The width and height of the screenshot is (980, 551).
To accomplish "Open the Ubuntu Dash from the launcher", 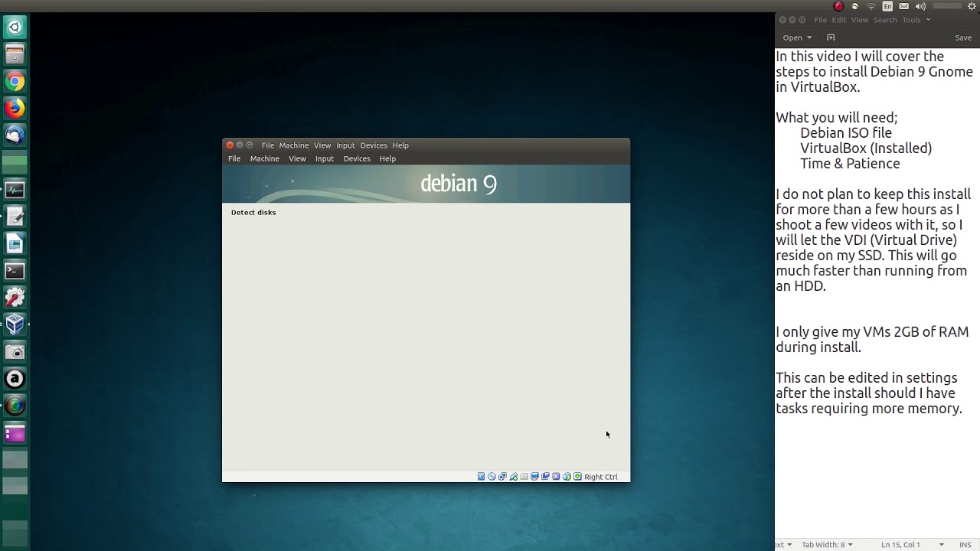I will pyautogui.click(x=15, y=28).
